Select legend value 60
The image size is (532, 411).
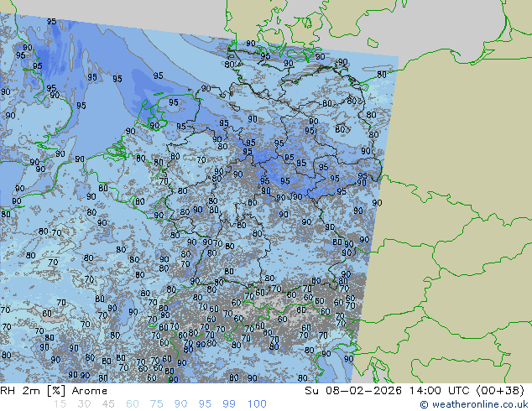[133, 404]
